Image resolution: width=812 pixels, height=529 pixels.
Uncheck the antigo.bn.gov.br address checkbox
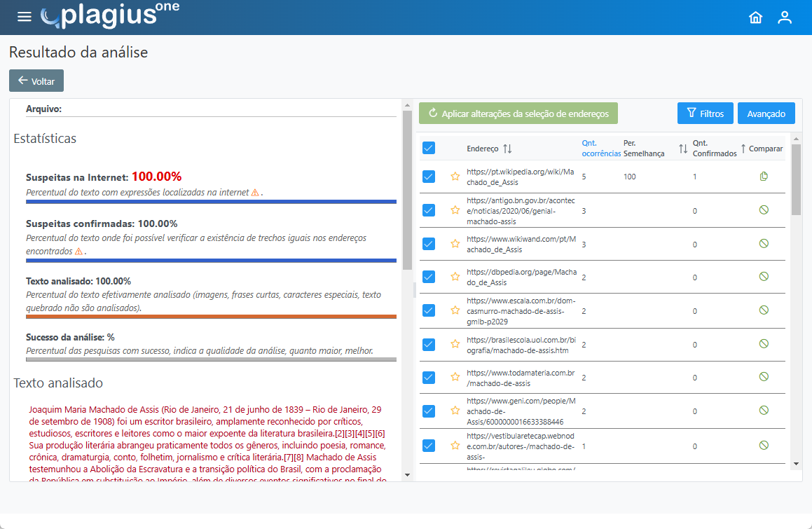point(429,210)
